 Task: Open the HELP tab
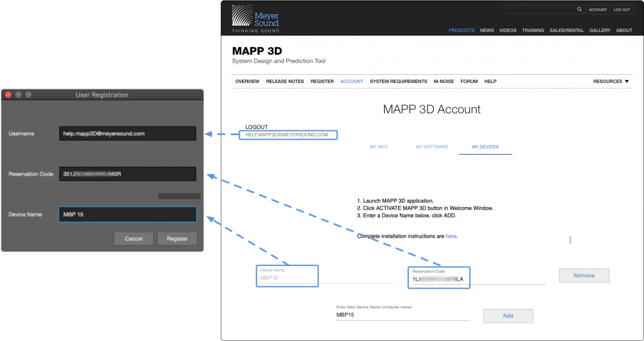coord(491,81)
